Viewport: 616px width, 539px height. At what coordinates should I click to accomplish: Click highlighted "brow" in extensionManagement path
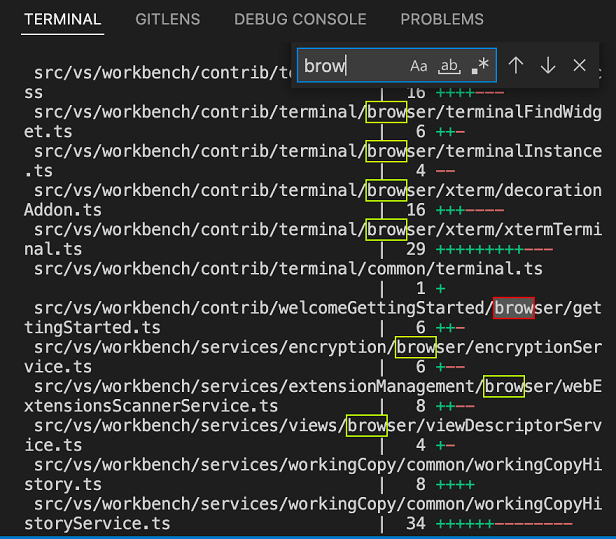pyautogui.click(x=504, y=386)
